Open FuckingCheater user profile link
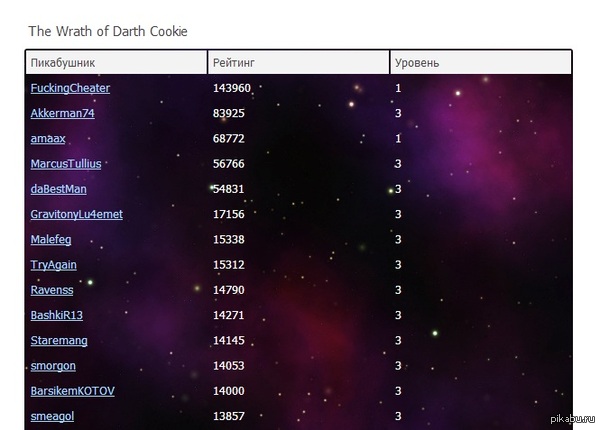Image resolution: width=600 pixels, height=430 pixels. 70,88
